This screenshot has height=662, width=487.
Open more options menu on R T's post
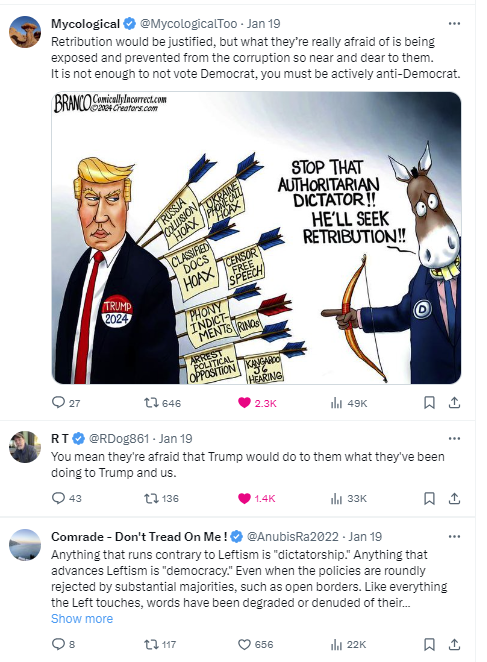(x=454, y=439)
